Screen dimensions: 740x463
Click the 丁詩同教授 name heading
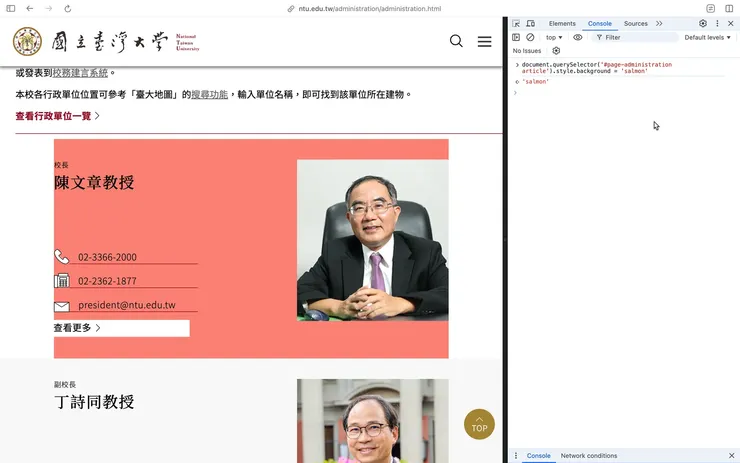point(94,402)
